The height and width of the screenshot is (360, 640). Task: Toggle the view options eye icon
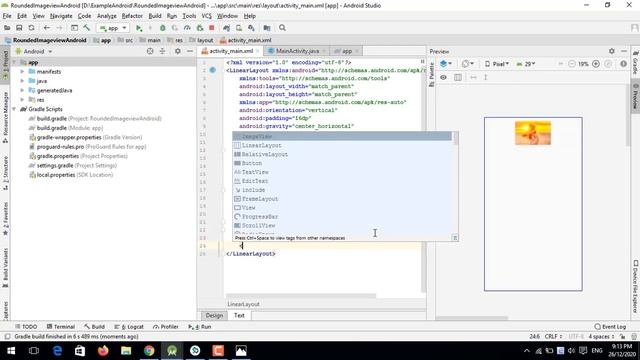pyautogui.click(x=443, y=77)
